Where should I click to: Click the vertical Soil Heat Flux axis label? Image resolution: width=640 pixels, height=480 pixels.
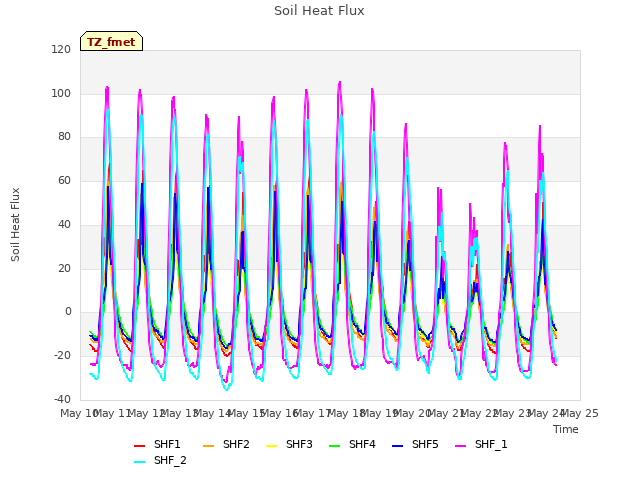[x=15, y=224]
